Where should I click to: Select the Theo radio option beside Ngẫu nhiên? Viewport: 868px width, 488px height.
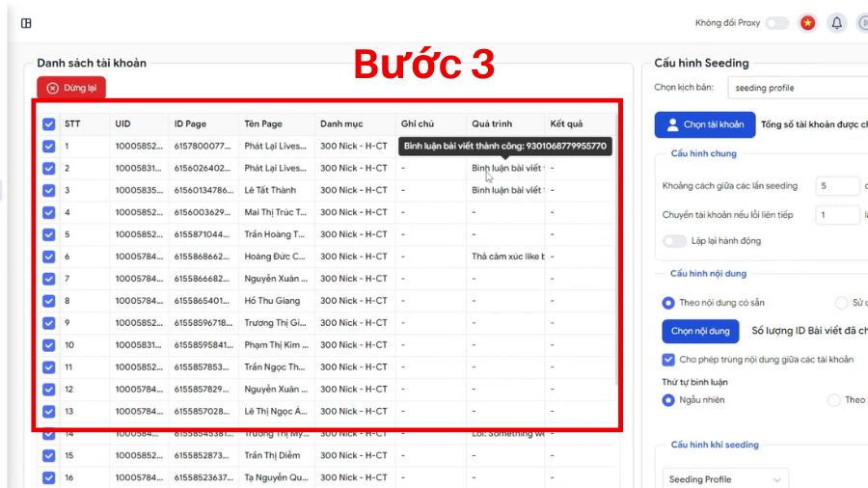(x=833, y=400)
